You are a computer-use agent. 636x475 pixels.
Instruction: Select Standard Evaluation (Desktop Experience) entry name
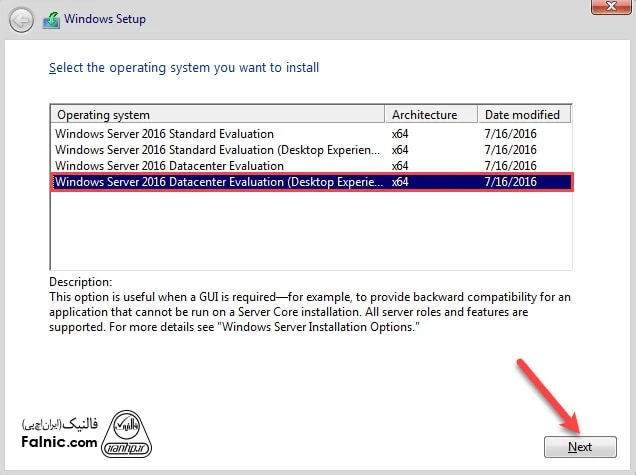[x=217, y=150]
